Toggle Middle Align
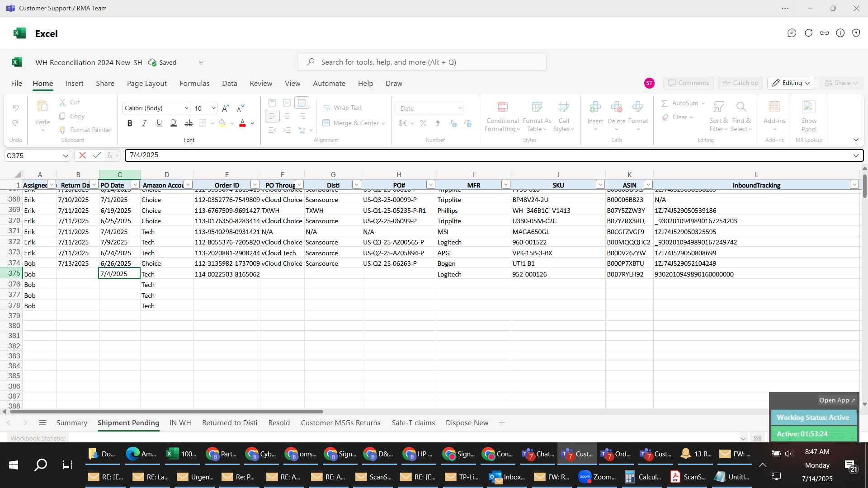 tap(287, 103)
